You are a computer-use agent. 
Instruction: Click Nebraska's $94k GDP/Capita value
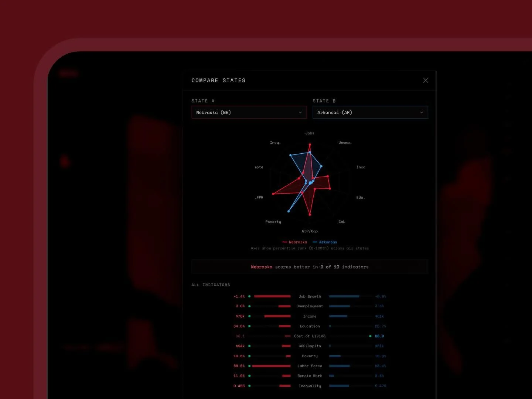pyautogui.click(x=240, y=346)
